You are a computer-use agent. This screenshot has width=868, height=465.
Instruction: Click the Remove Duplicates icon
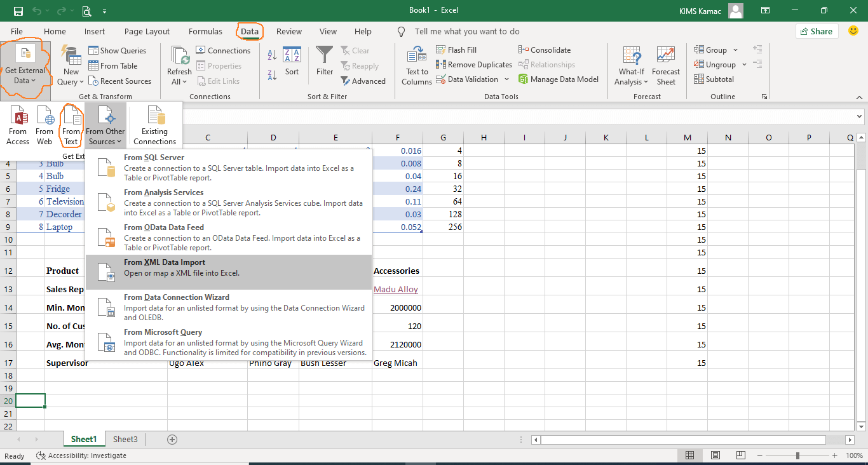point(473,64)
